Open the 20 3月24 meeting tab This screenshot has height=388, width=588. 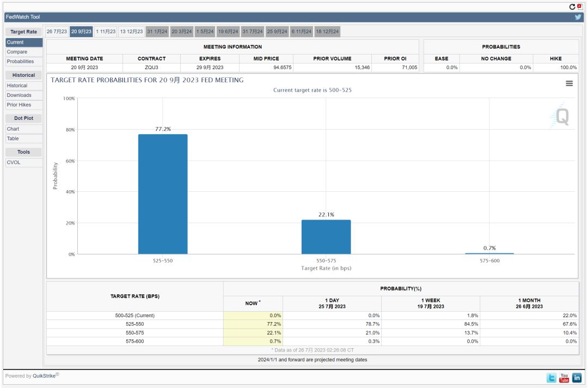pyautogui.click(x=181, y=32)
